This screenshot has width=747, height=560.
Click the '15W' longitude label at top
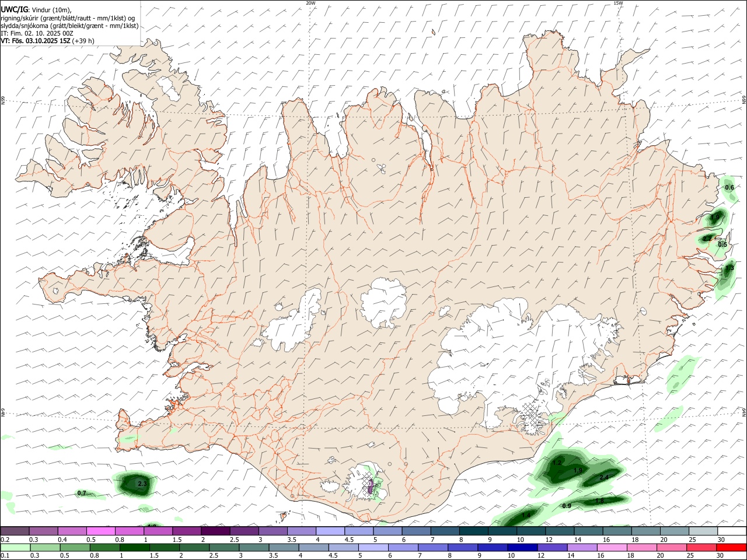coord(618,3)
